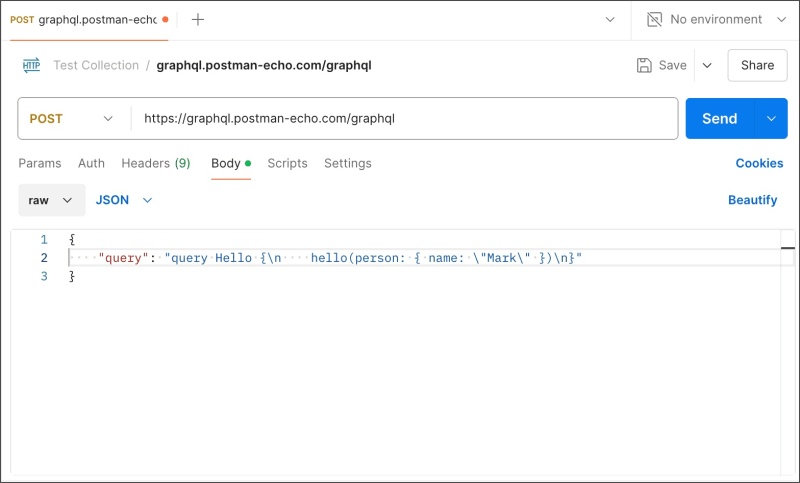The height and width of the screenshot is (483, 800).
Task: Click the Share button
Action: pos(757,65)
